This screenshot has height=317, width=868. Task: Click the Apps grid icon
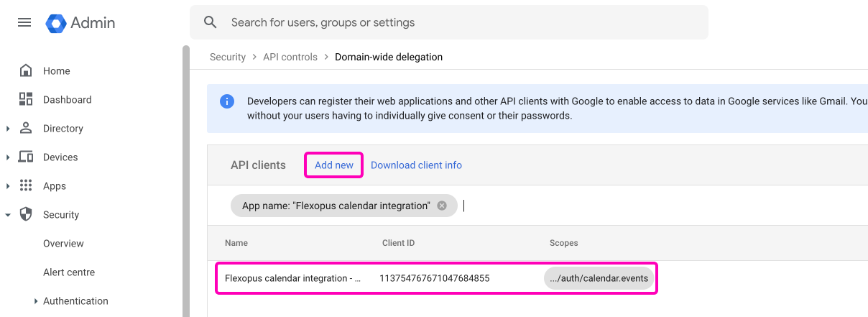(x=26, y=185)
